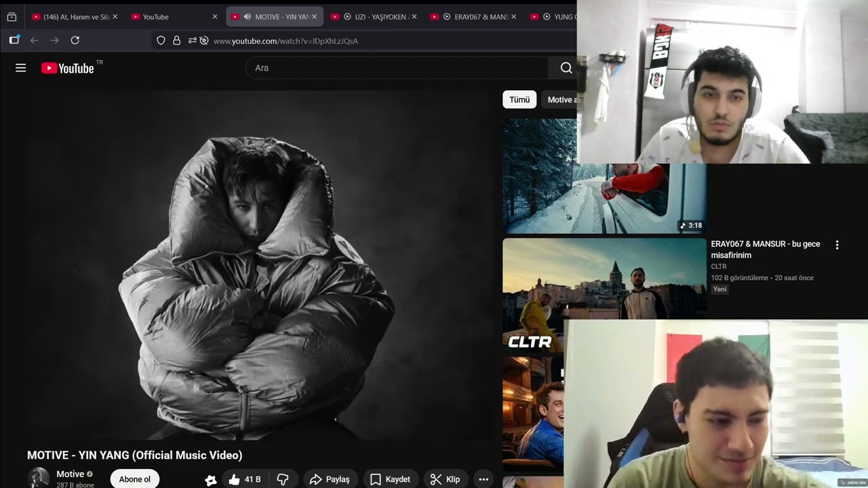This screenshot has width=868, height=488.
Task: Click the blocked autoplay icon in address bar
Action: pos(204,41)
